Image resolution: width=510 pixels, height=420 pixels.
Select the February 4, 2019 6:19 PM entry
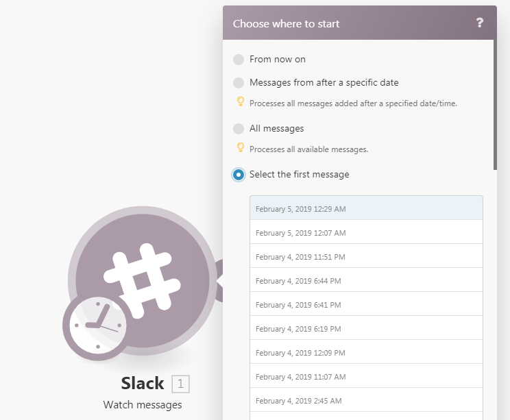pos(366,328)
